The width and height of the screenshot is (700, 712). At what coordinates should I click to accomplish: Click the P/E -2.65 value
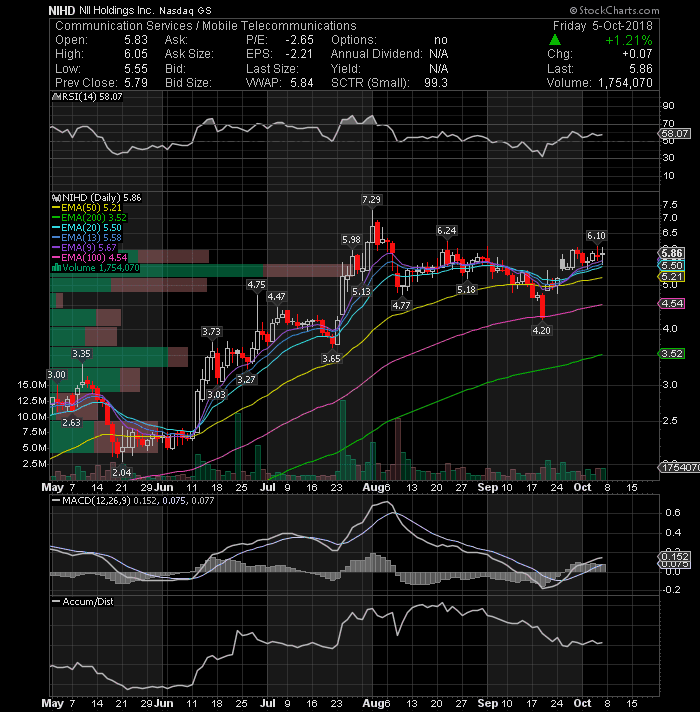[x=300, y=40]
